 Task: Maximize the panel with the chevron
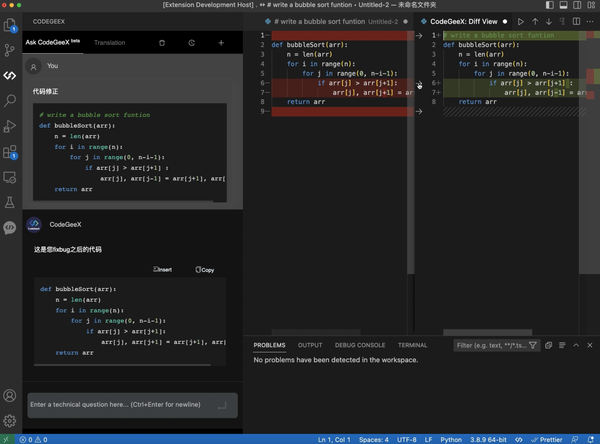[x=576, y=345]
